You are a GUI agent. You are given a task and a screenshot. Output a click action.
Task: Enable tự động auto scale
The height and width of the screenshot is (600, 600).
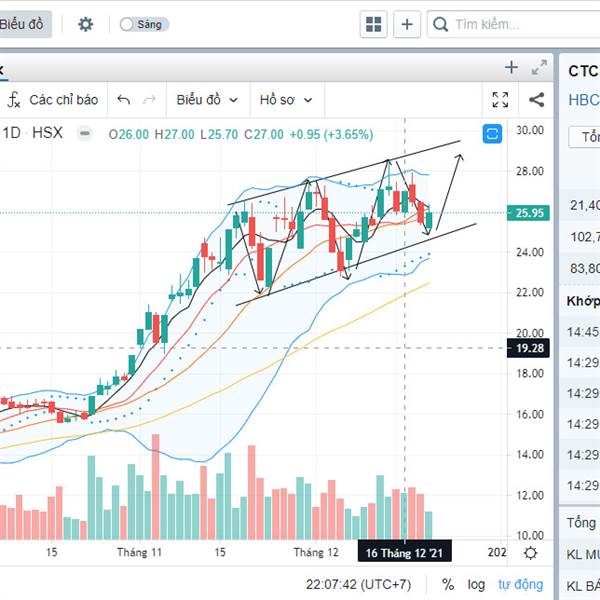pyautogui.click(x=521, y=584)
